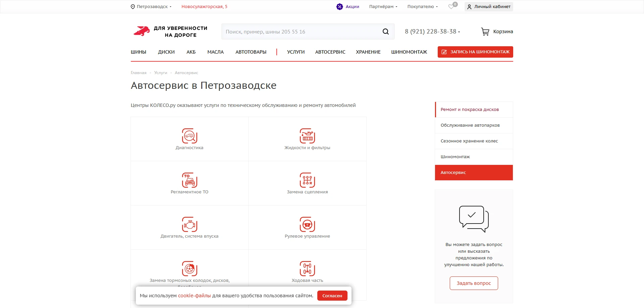Open Двигатель, система впуска label
This screenshot has height=308, width=644.
[x=190, y=236]
